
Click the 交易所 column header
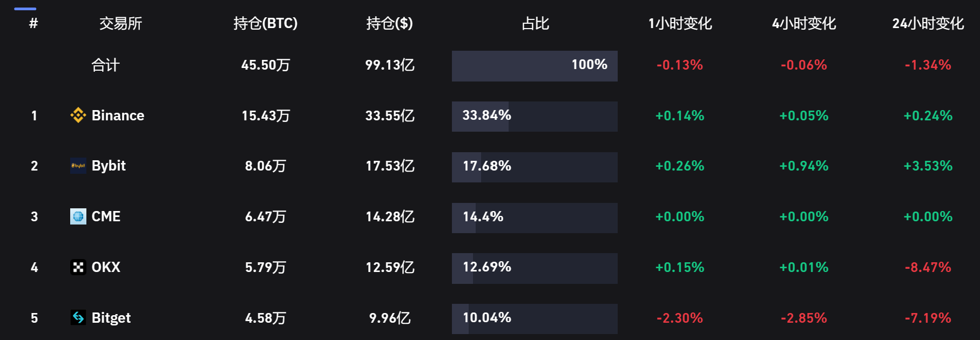tap(120, 23)
